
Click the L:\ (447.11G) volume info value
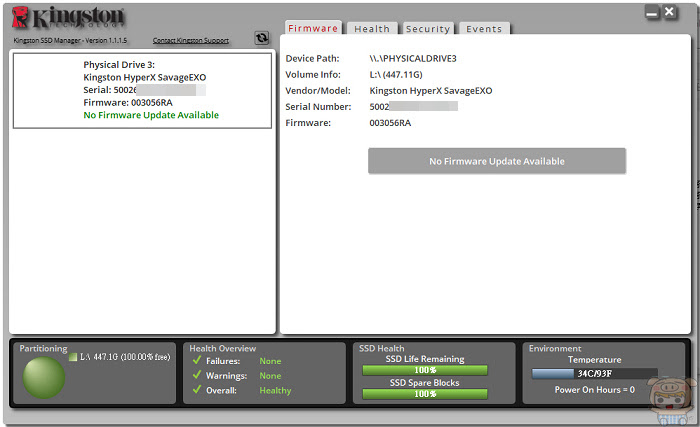(396, 75)
